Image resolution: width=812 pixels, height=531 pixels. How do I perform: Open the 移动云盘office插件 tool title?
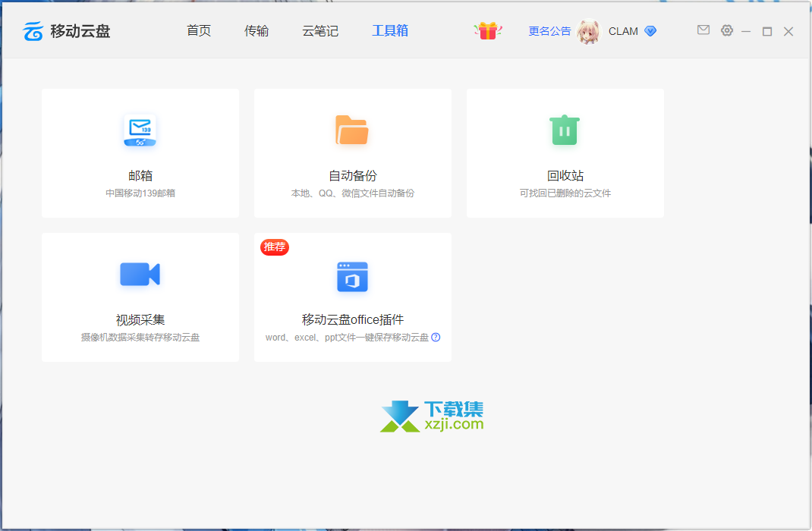(x=353, y=320)
